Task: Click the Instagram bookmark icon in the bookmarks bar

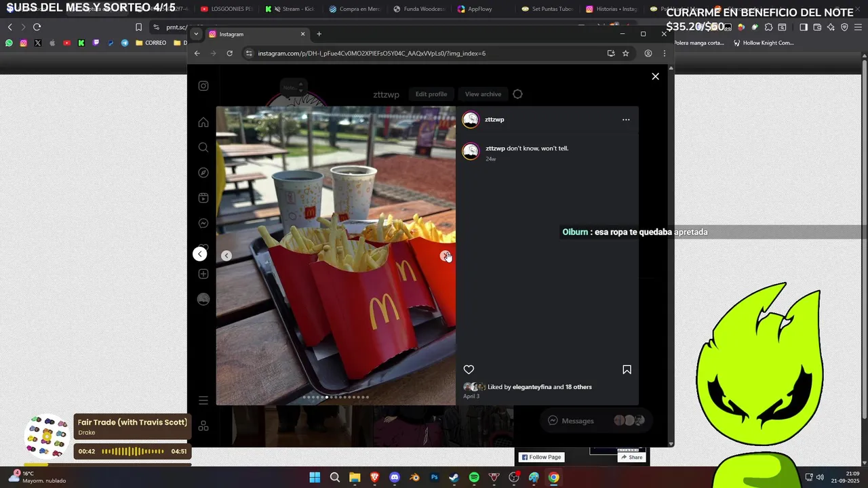Action: pyautogui.click(x=23, y=43)
